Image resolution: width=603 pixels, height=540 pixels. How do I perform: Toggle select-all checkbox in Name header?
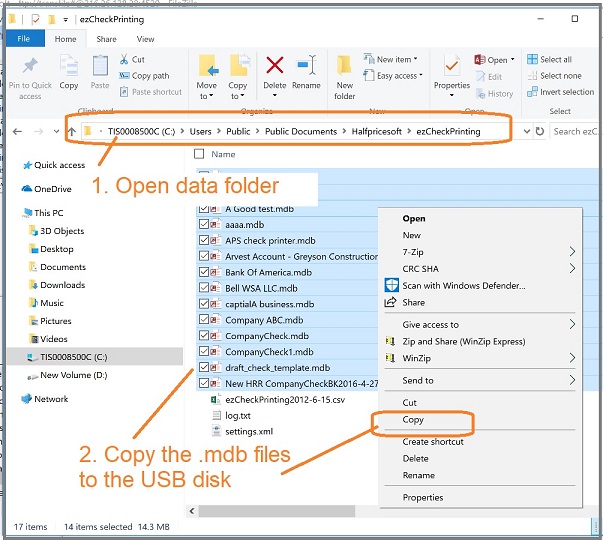tap(199, 155)
